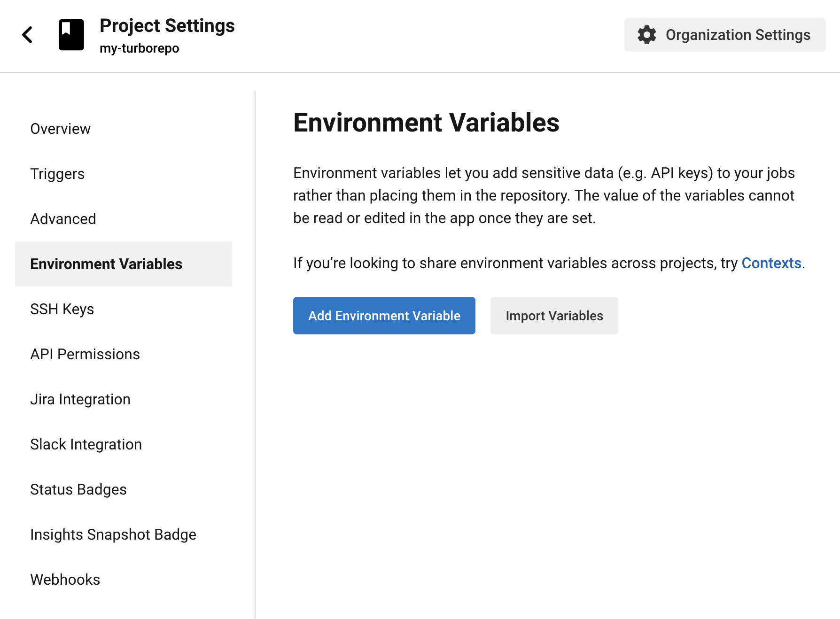This screenshot has width=840, height=619.
Task: Open the Slack Integration page
Action: coord(86,444)
